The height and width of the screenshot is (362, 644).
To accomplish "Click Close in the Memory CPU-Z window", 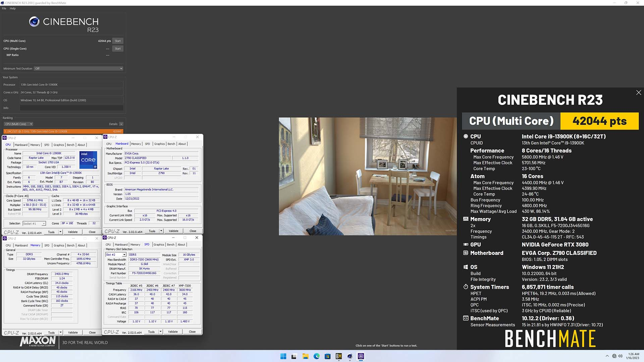I will [x=92, y=333].
